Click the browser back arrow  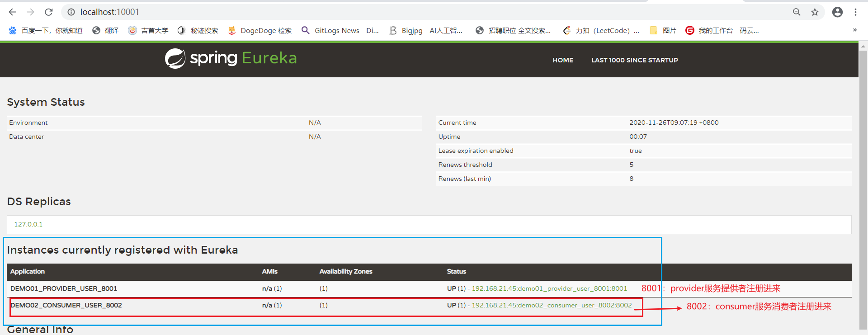[x=13, y=12]
